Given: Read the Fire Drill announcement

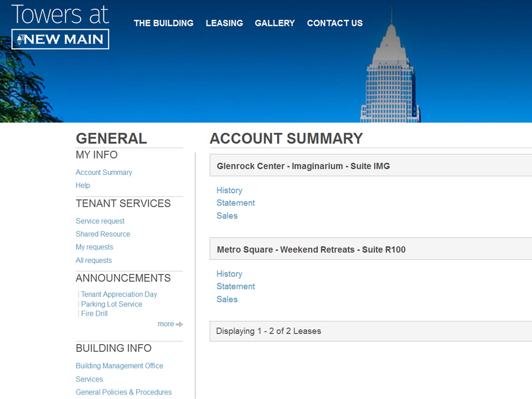Looking at the screenshot, I should (x=94, y=314).
